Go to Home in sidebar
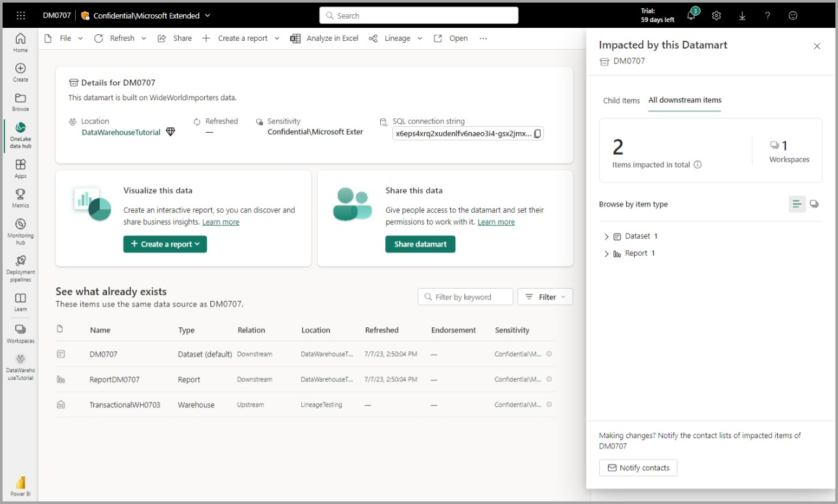This screenshot has width=838, height=504. (20, 43)
